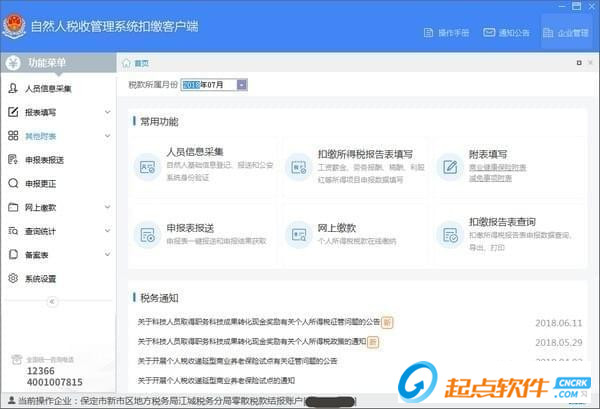Click the 扣缴所得税报告表填写 card icon
Viewport: 600px width, 409px height.
pos(298,167)
